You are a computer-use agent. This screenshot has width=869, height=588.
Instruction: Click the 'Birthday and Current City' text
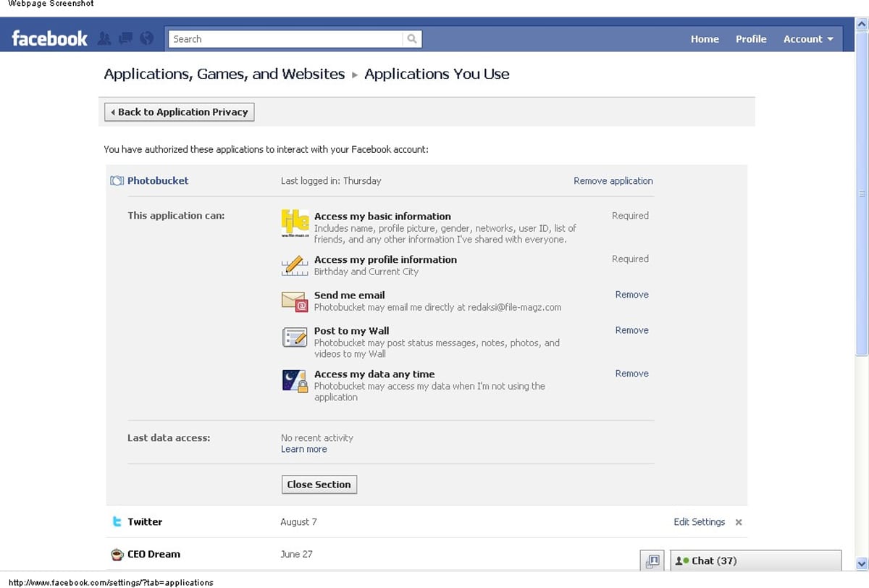pos(366,272)
